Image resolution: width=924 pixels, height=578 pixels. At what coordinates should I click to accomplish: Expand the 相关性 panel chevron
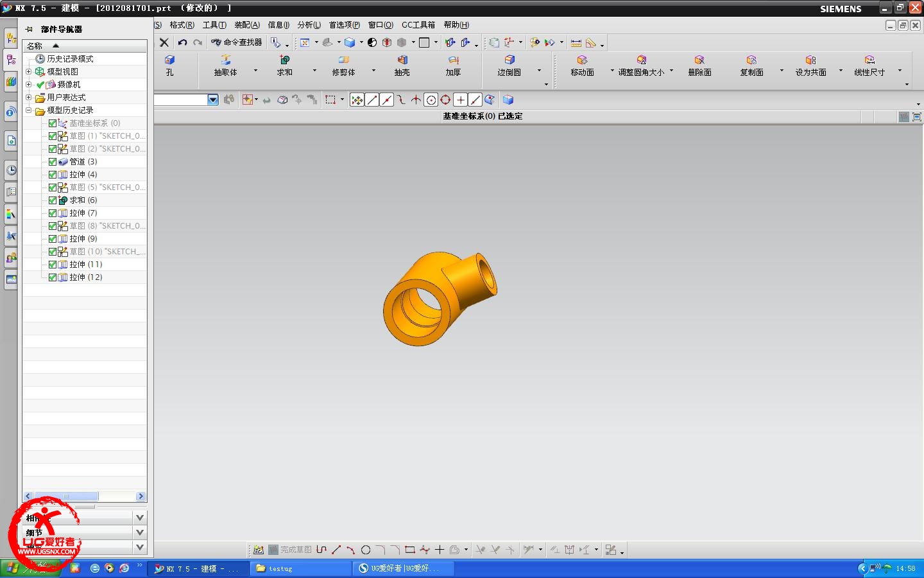[x=140, y=518]
